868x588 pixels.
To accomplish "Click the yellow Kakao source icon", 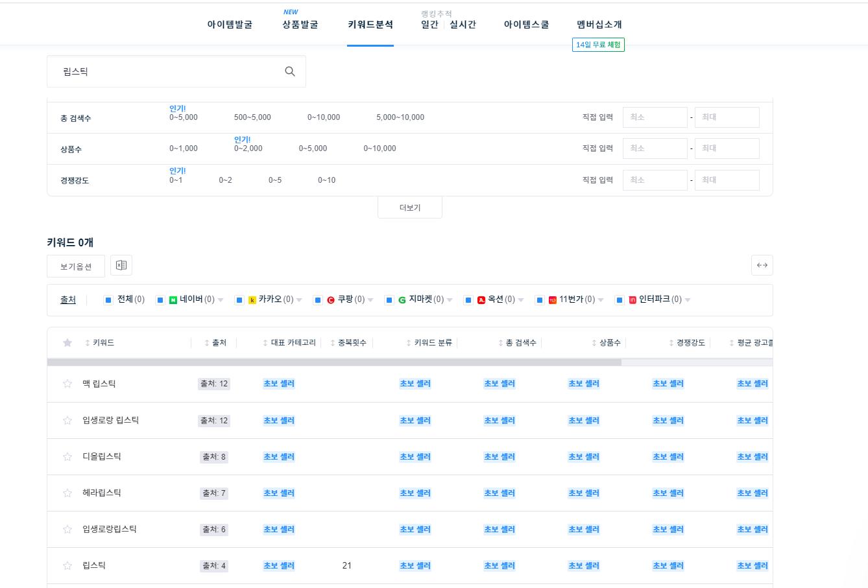I will click(x=253, y=300).
